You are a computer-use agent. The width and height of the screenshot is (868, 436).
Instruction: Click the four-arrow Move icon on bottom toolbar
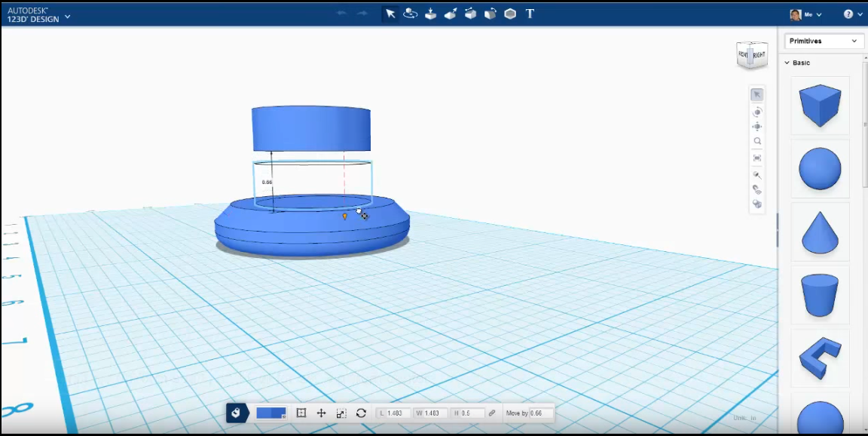pyautogui.click(x=321, y=413)
